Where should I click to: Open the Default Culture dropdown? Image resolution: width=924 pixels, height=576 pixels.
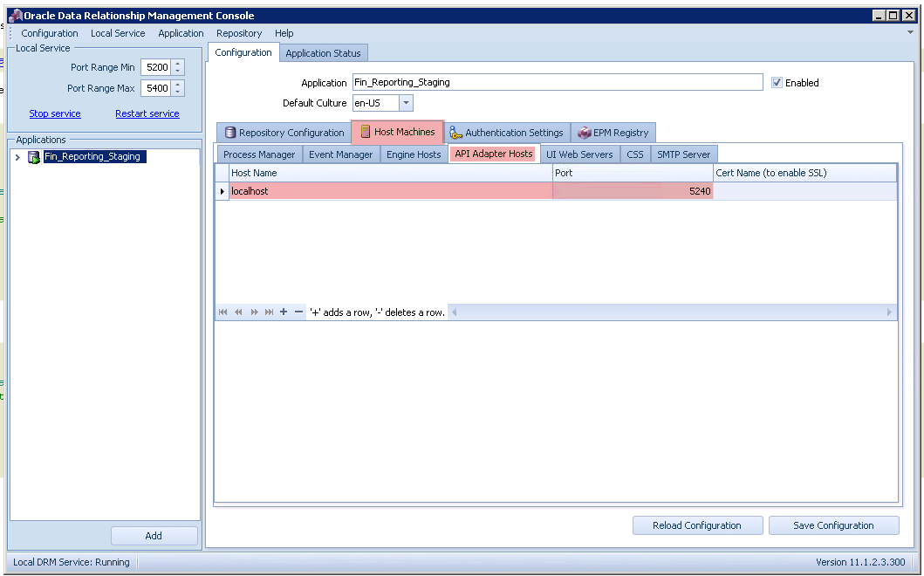[405, 102]
